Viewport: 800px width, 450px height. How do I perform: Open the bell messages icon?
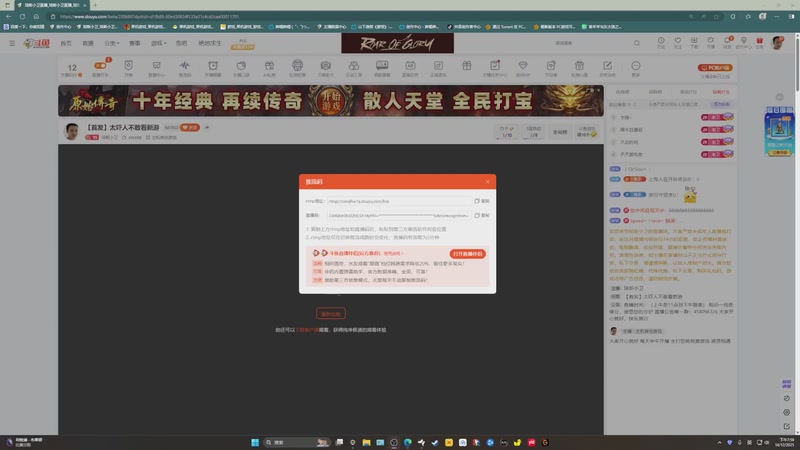(x=727, y=41)
